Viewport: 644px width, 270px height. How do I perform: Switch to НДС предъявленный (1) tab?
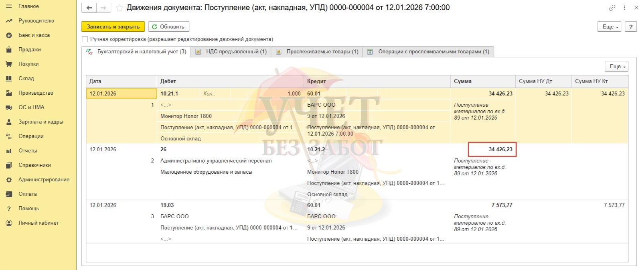click(231, 52)
